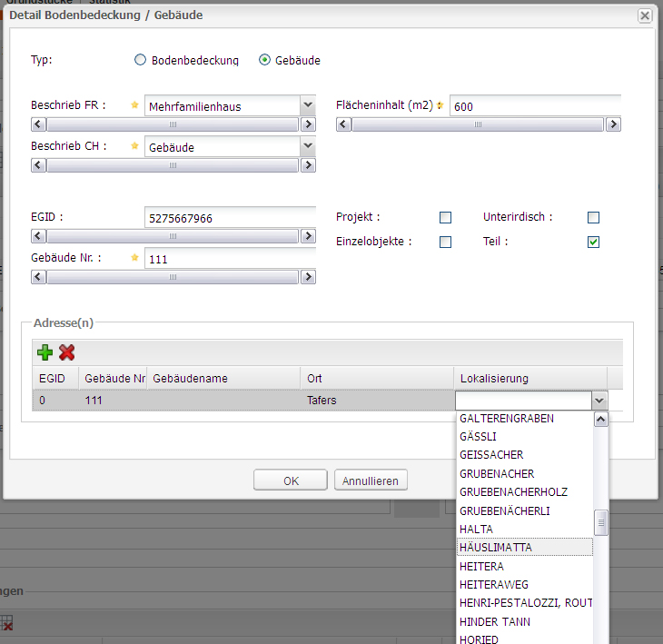
Task: Choose HINDER TANN from the list
Action: (x=525, y=622)
